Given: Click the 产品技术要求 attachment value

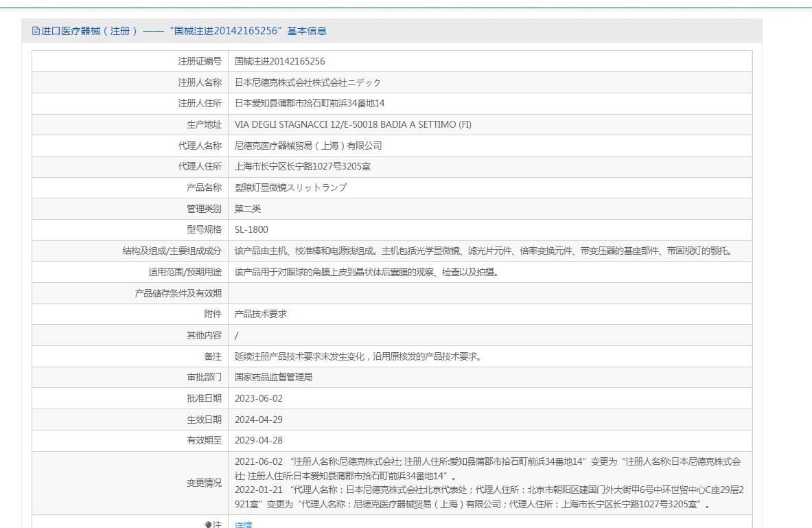Looking at the screenshot, I should point(260,314).
